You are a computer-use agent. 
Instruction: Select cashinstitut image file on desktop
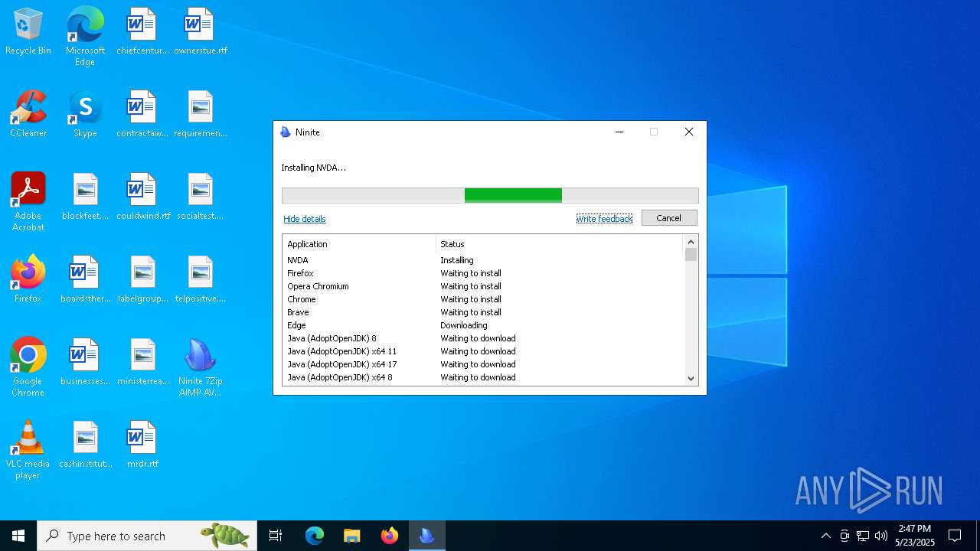click(85, 445)
